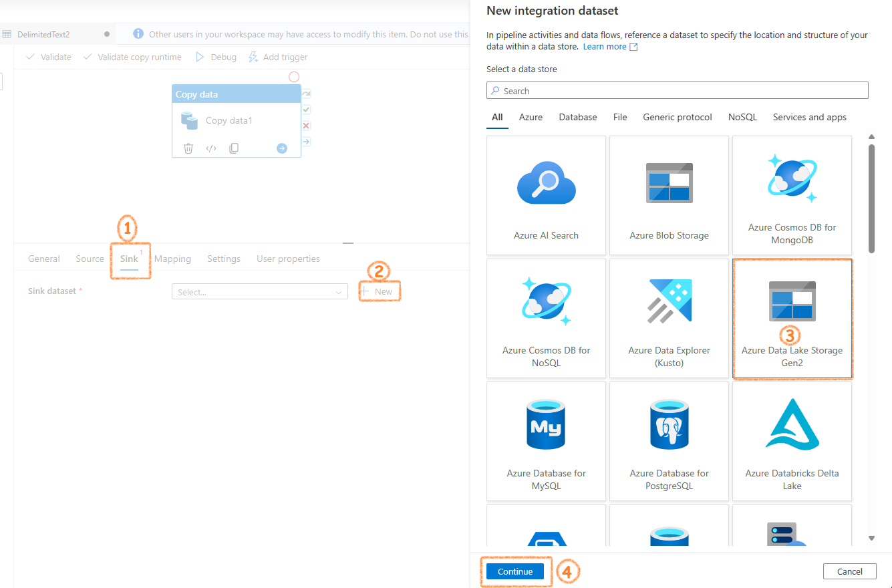
Task: Click the info icon in the workspace notice bar
Action: pyautogui.click(x=138, y=33)
